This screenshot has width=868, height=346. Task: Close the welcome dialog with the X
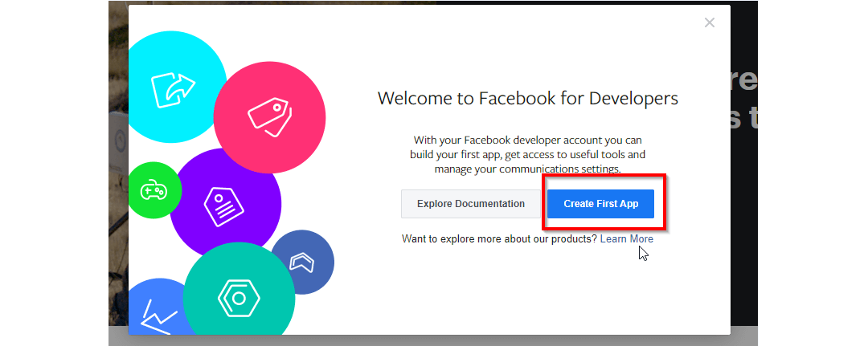710,22
